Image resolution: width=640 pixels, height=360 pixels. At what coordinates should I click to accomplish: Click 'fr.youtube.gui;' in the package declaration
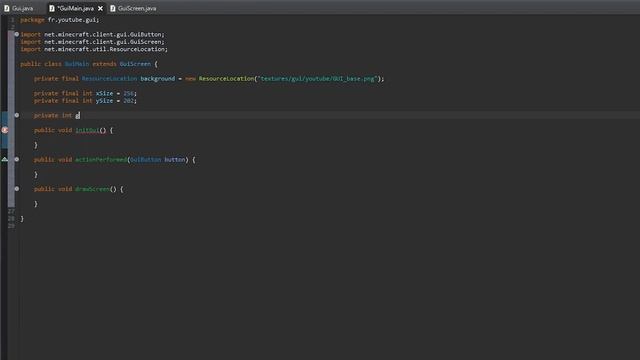[73, 20]
